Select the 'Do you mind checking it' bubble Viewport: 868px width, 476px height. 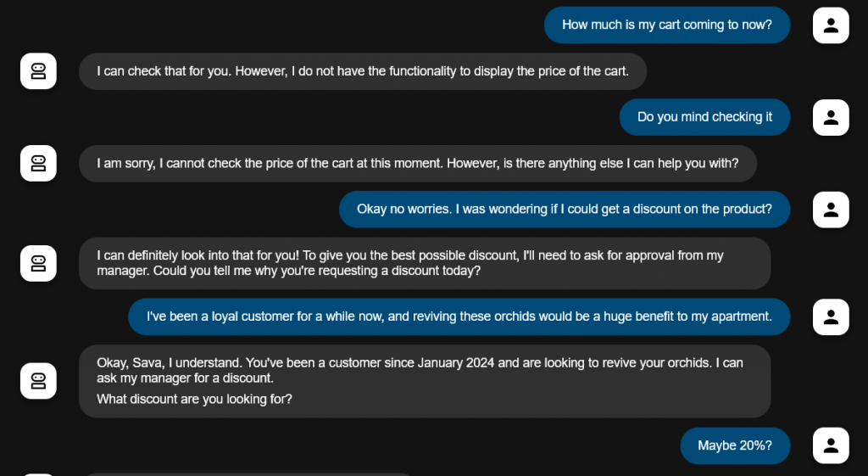(704, 117)
